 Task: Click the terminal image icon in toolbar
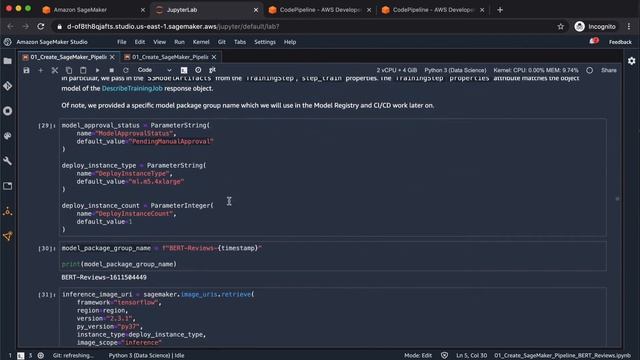pos(184,70)
